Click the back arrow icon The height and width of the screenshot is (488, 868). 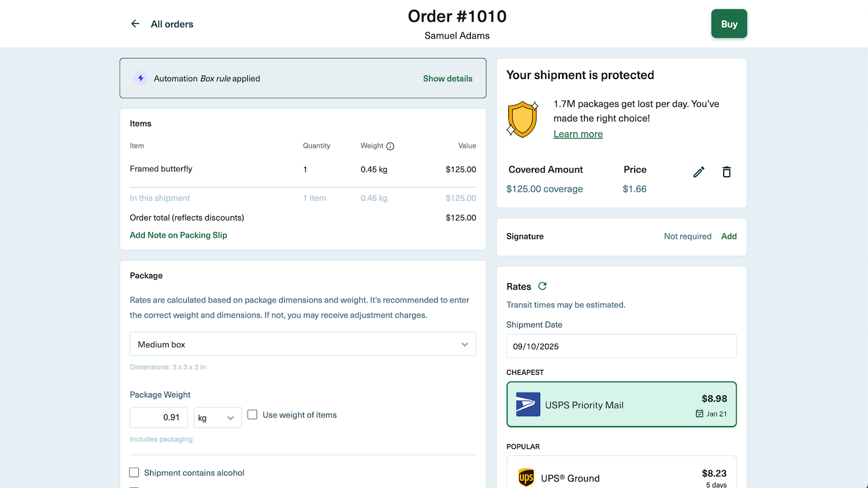135,24
